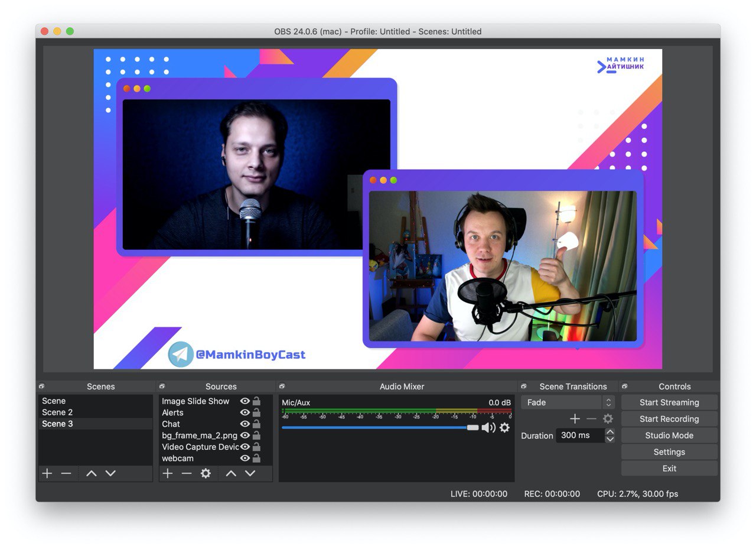The width and height of the screenshot is (756, 549).
Task: Open Settings from Controls panel
Action: coord(669,452)
